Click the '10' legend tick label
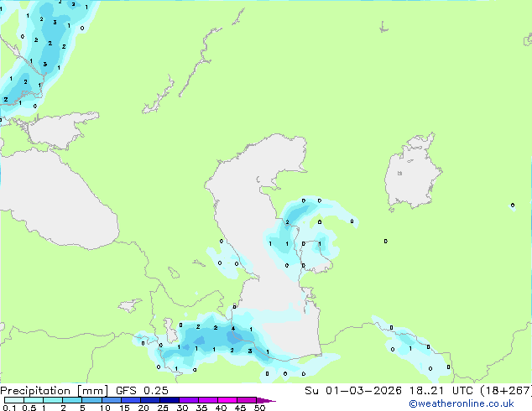The height and width of the screenshot is (411, 532). (x=105, y=408)
